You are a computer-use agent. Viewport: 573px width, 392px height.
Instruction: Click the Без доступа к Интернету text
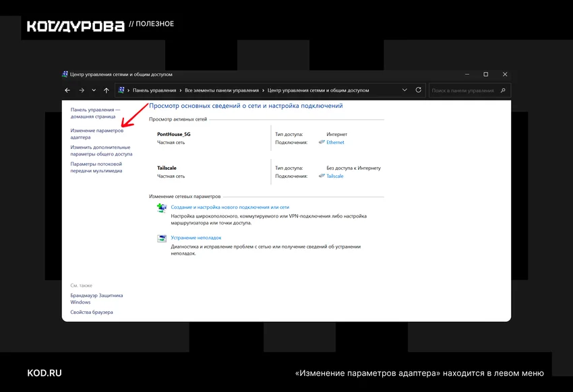coord(353,168)
